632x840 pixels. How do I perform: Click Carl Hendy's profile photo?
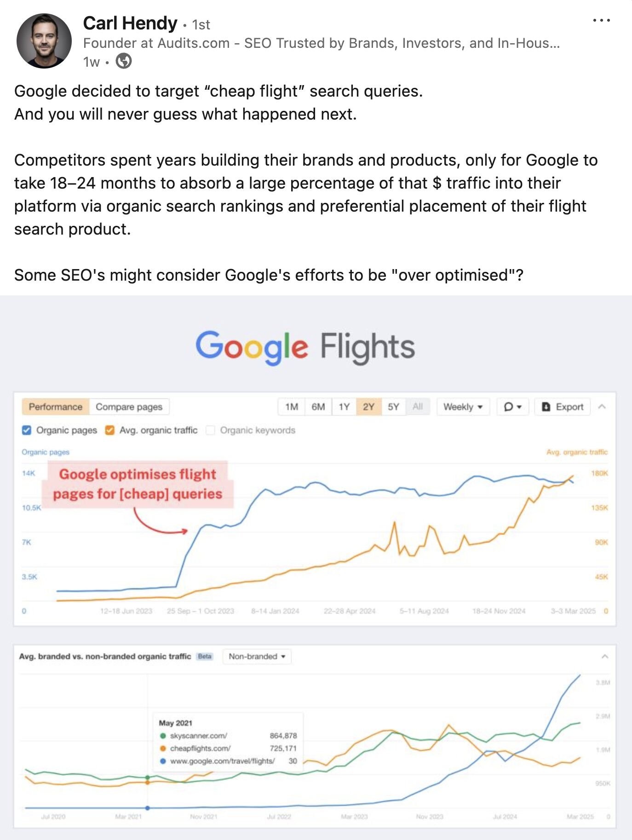pos(44,40)
